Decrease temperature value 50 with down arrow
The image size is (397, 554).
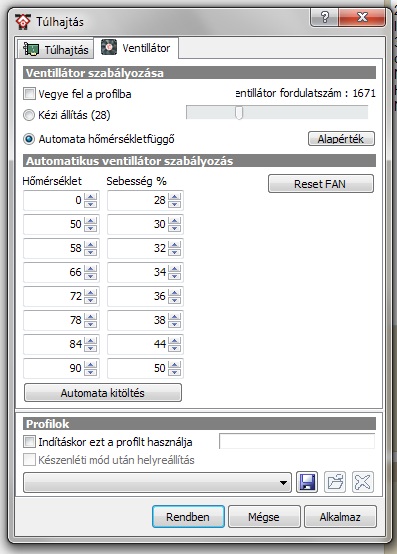click(x=90, y=228)
